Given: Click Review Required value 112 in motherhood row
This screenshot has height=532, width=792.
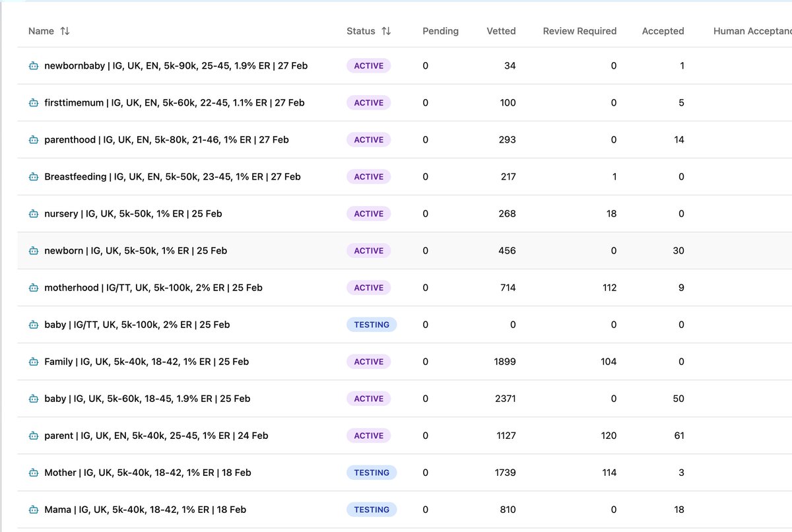Looking at the screenshot, I should [x=609, y=288].
